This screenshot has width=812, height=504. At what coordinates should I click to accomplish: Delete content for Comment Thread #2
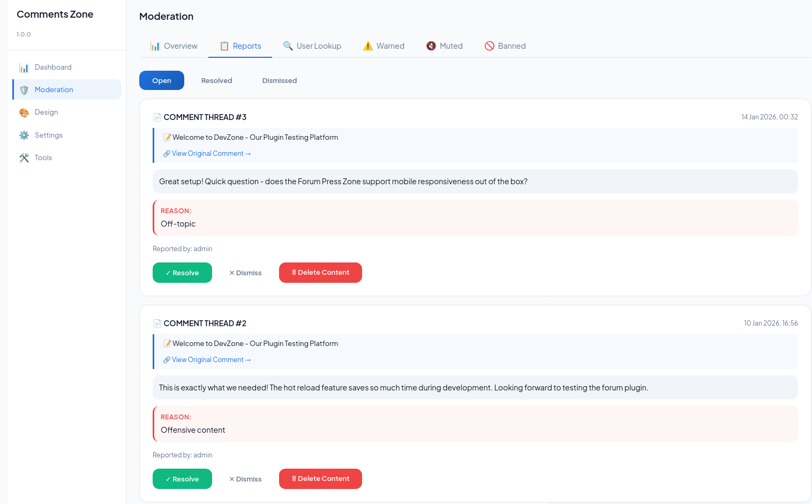[320, 479]
